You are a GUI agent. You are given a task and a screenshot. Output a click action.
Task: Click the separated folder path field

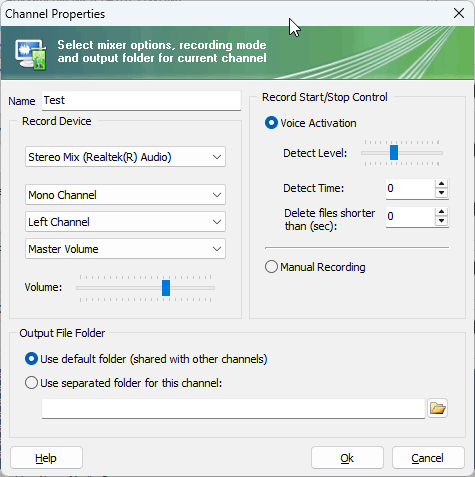(x=233, y=408)
